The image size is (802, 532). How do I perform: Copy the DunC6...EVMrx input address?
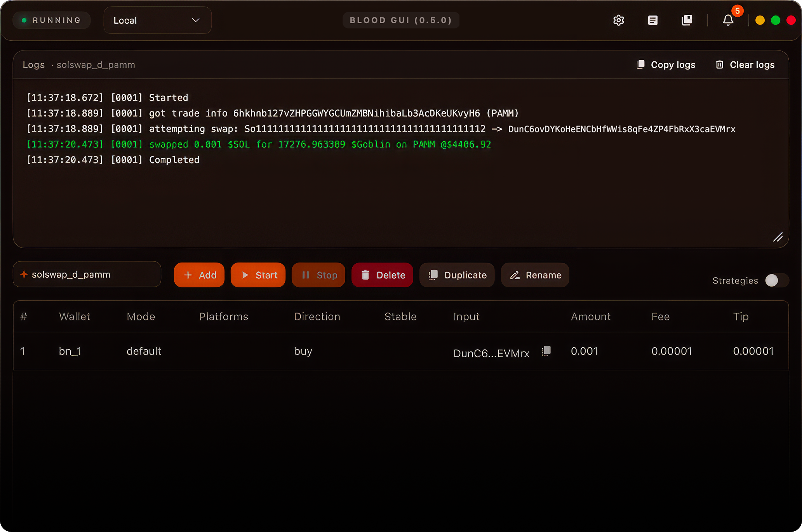pos(546,351)
